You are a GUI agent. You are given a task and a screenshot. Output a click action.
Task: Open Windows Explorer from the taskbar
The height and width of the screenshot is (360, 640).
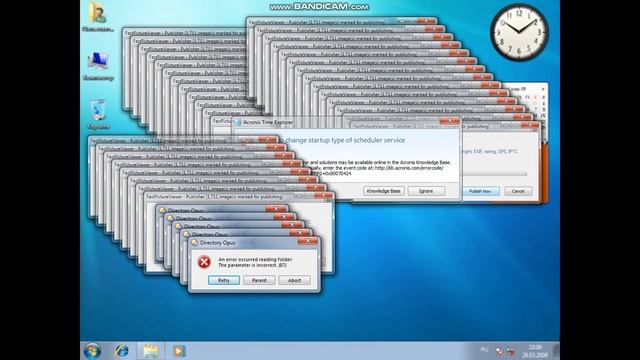[x=150, y=351]
